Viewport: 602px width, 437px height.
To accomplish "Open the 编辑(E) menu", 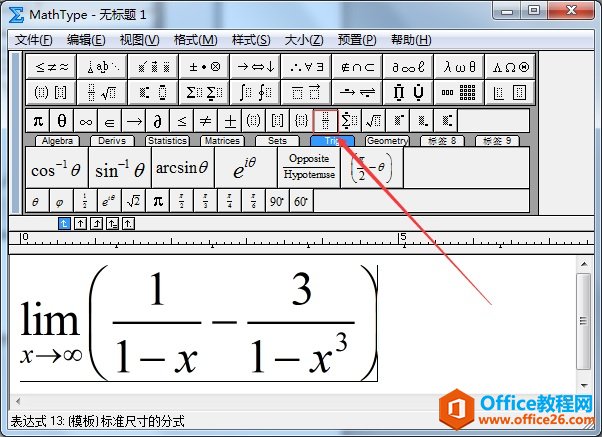I will click(86, 40).
